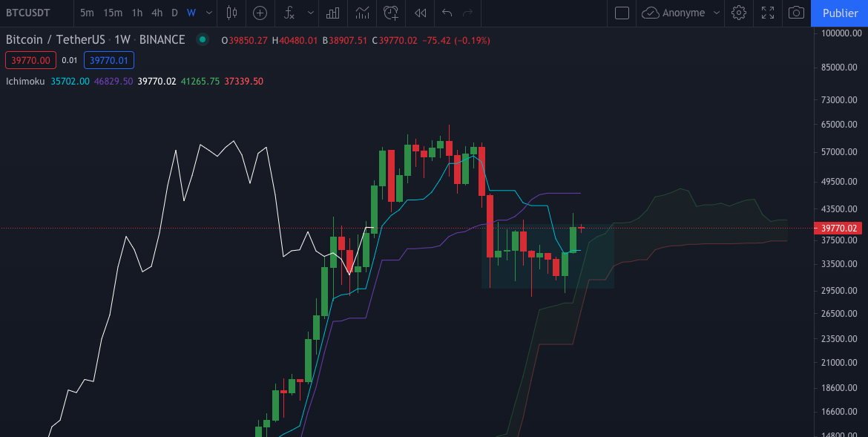
Task: Click the BTCUSDT symbol field
Action: 28,13
